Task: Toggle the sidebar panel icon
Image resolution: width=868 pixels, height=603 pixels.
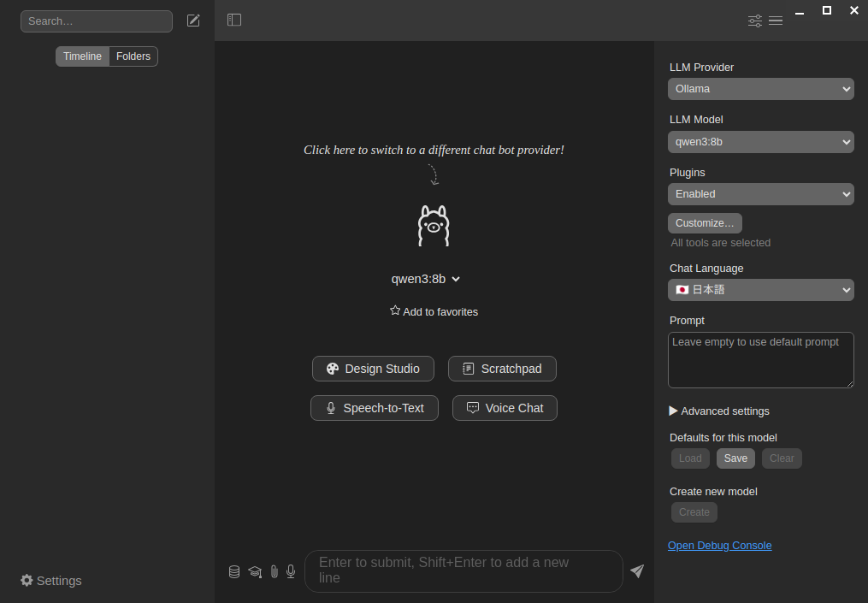Action: pyautogui.click(x=234, y=20)
